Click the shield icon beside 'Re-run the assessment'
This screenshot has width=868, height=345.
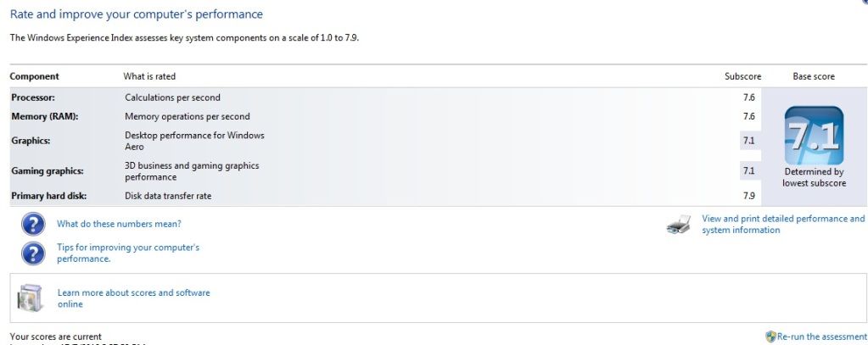pos(770,337)
